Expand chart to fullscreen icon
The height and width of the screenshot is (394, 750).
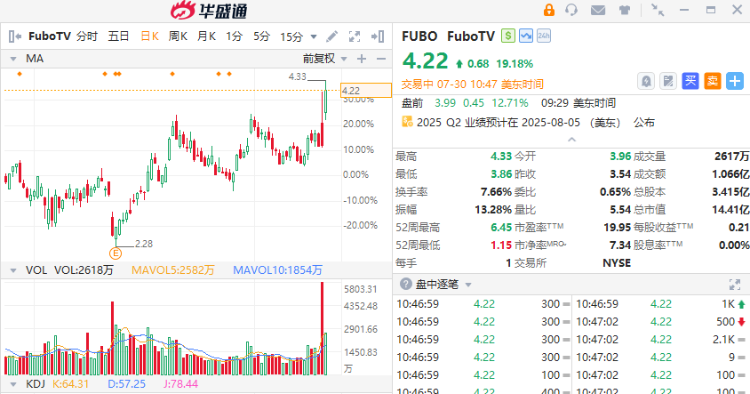354,36
